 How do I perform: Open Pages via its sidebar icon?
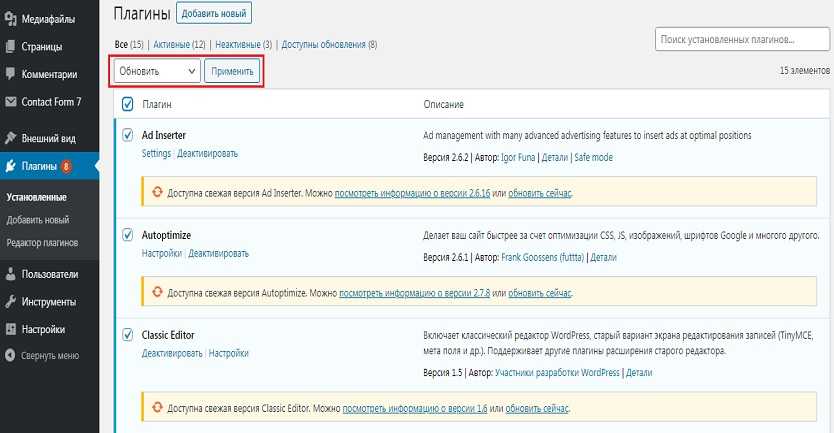11,46
